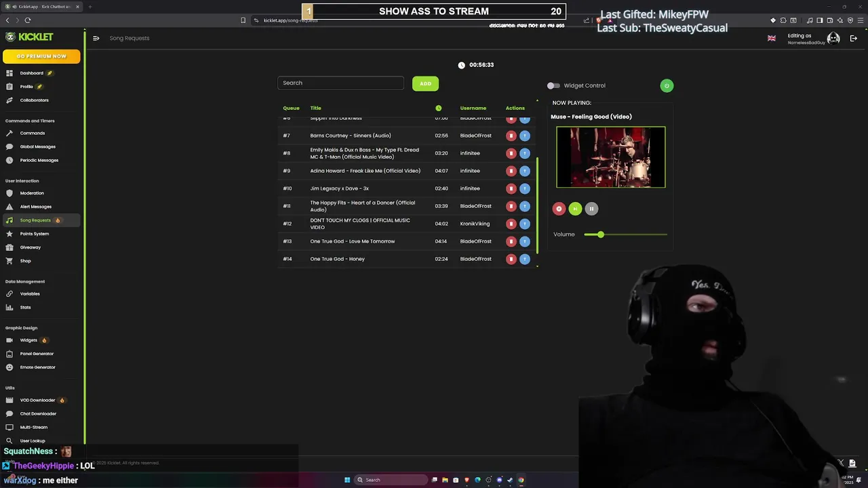
Task: Sort by duration clock column header
Action: pyautogui.click(x=439, y=108)
